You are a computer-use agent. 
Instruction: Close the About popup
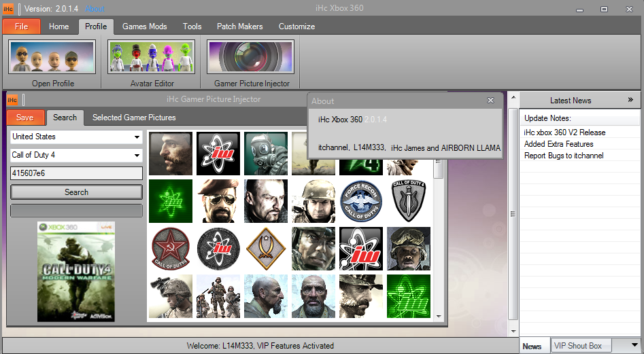pos(490,100)
